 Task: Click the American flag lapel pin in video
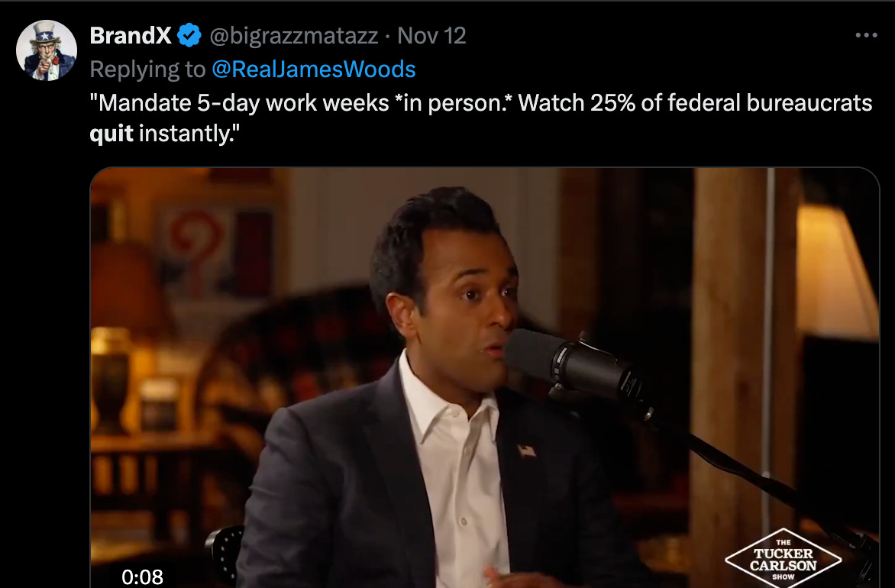click(527, 451)
